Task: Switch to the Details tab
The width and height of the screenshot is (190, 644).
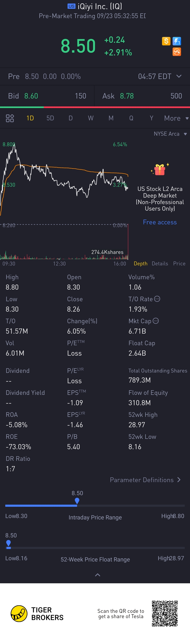Action: (x=160, y=264)
